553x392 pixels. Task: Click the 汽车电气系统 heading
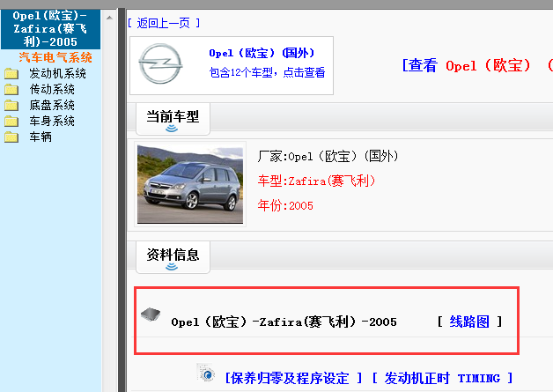point(55,57)
